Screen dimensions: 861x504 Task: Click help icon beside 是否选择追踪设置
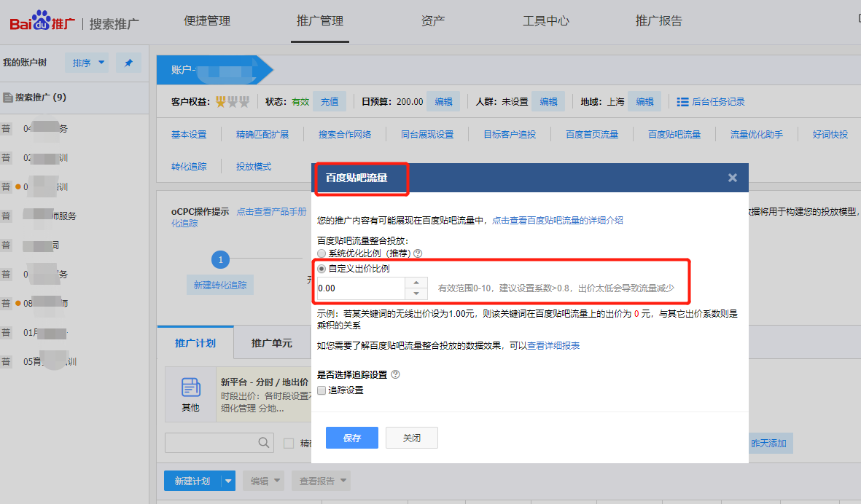[x=395, y=374]
